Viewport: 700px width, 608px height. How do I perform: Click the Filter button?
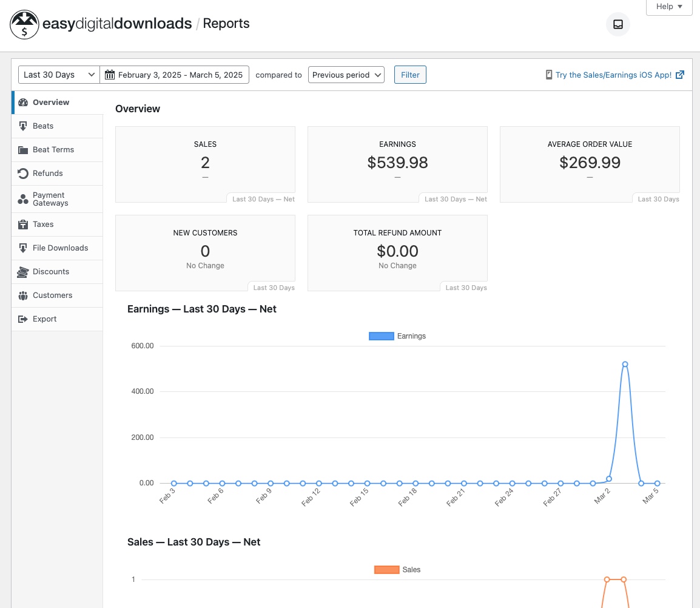410,75
